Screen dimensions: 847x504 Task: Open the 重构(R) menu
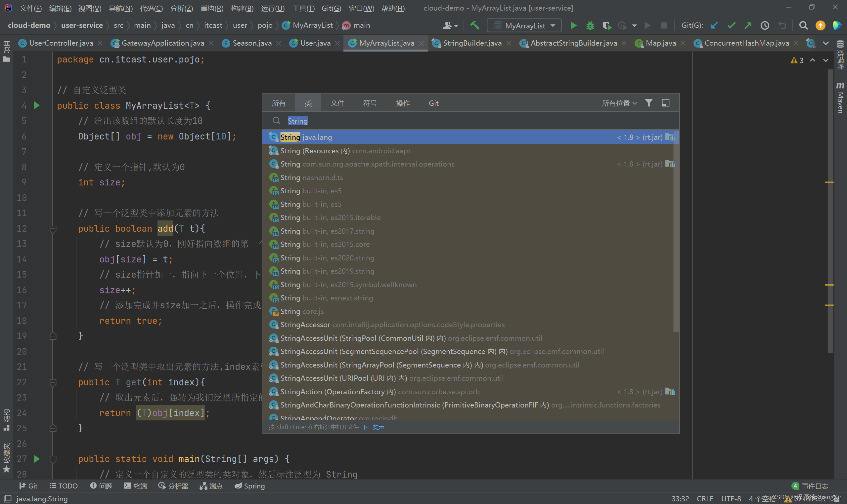tap(211, 8)
